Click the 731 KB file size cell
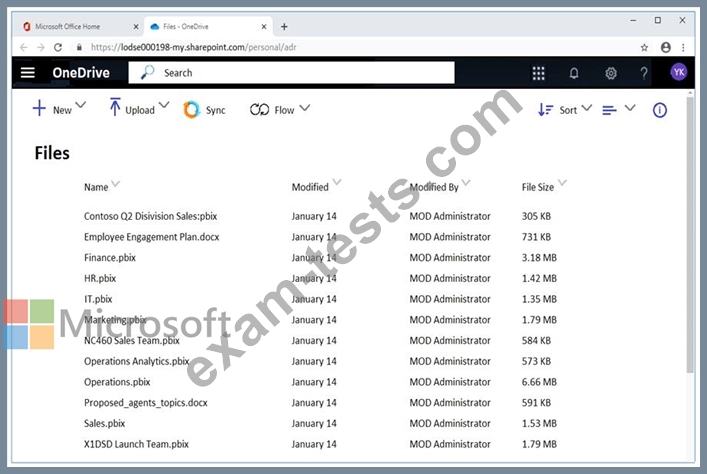707x474 pixels. 536,237
